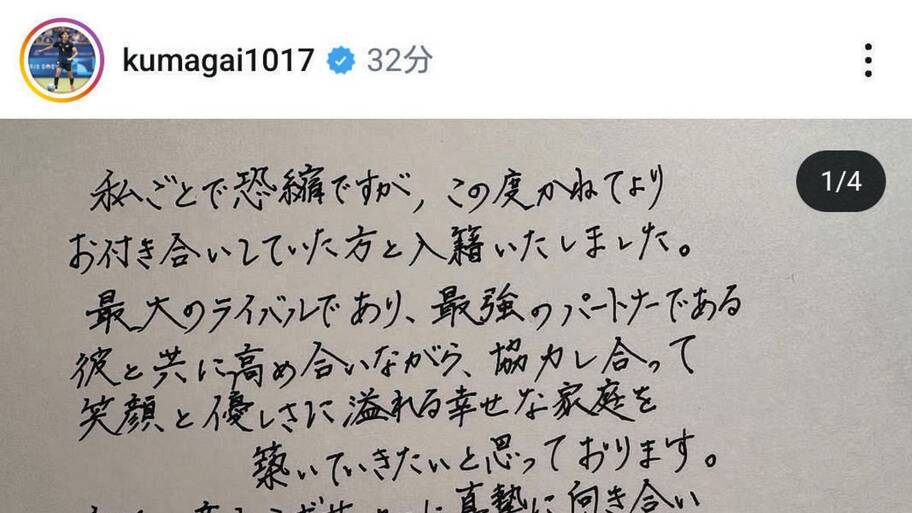
Task: Click the 1/4 image counter badge
Action: coord(841,181)
